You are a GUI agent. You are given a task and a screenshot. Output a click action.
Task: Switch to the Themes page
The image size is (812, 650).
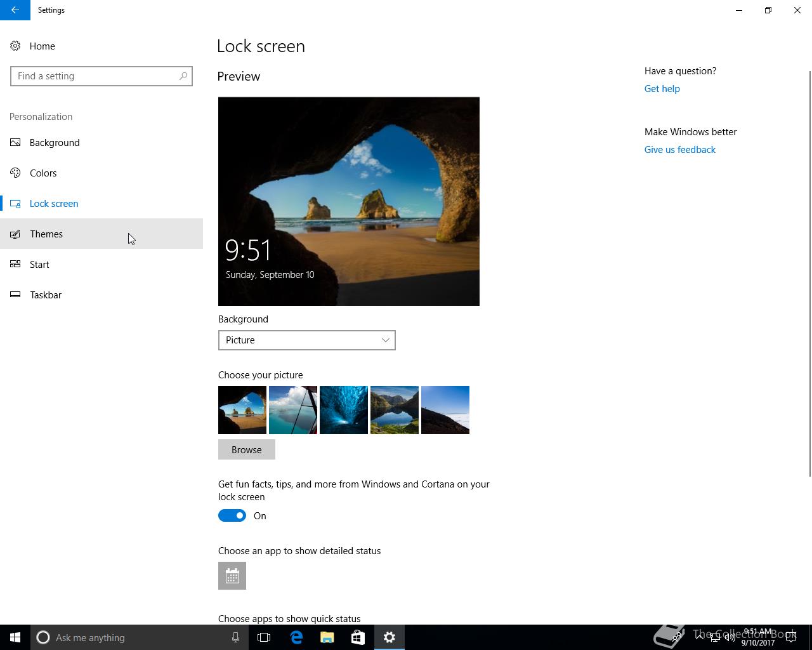101,234
